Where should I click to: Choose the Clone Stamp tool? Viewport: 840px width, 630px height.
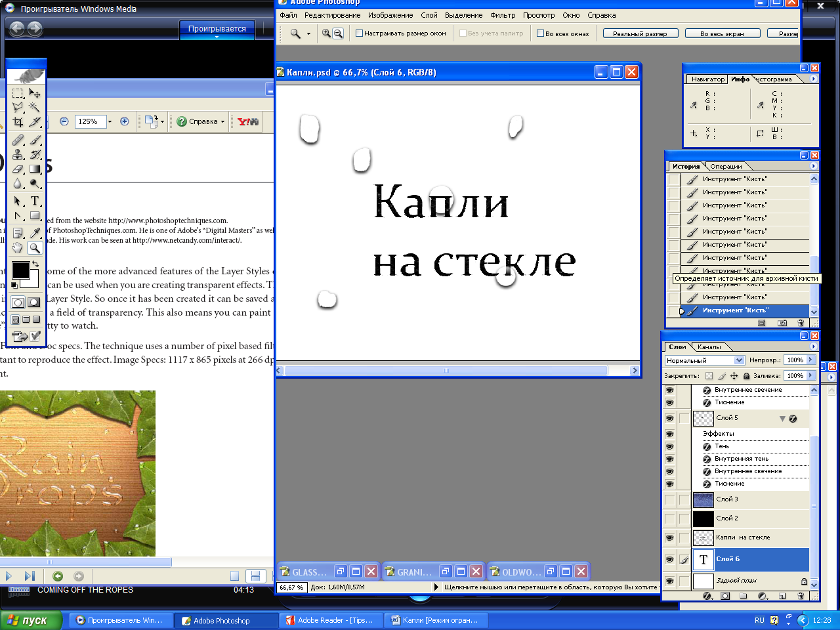tap(18, 154)
